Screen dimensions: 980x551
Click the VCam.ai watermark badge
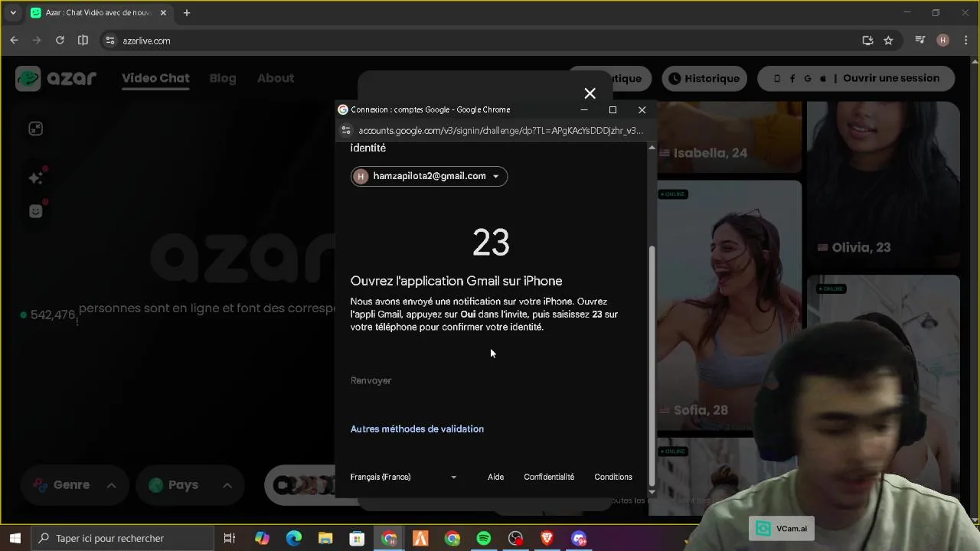point(782,529)
